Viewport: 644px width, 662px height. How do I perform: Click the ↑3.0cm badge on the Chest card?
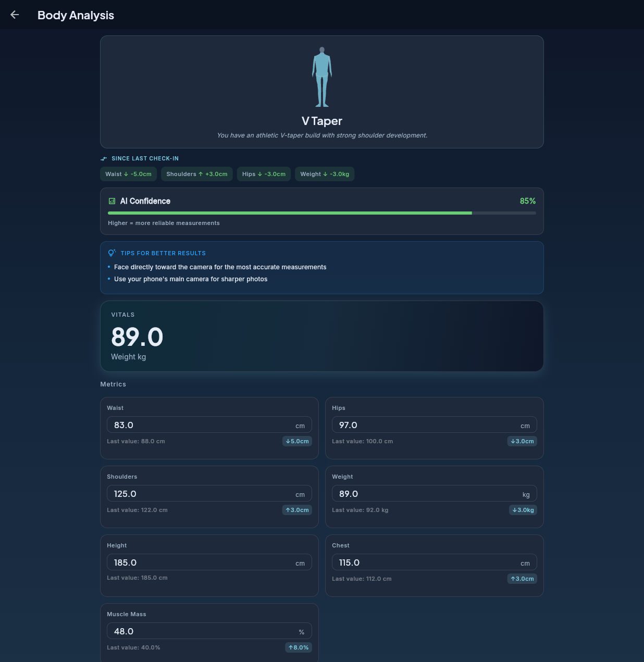click(522, 579)
